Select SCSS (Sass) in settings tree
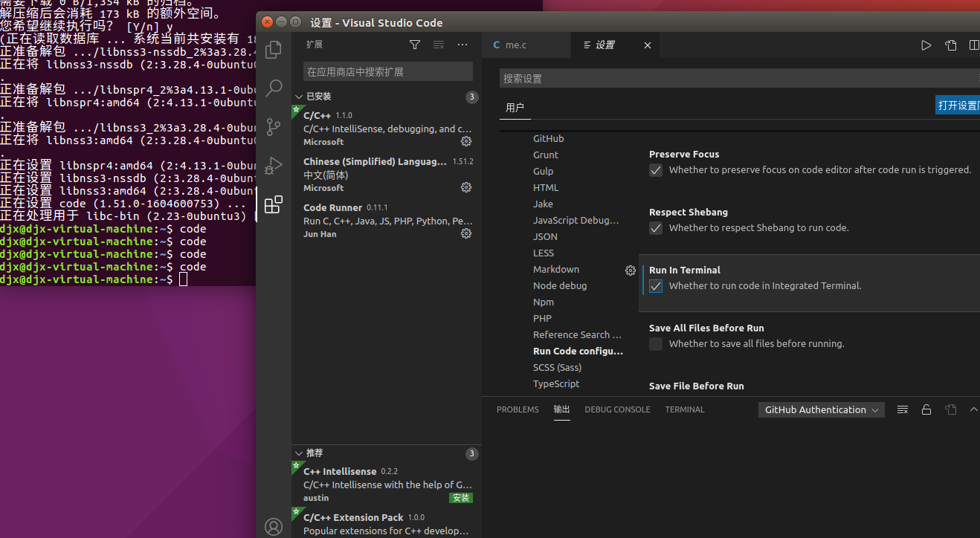Image resolution: width=980 pixels, height=538 pixels. click(x=558, y=368)
